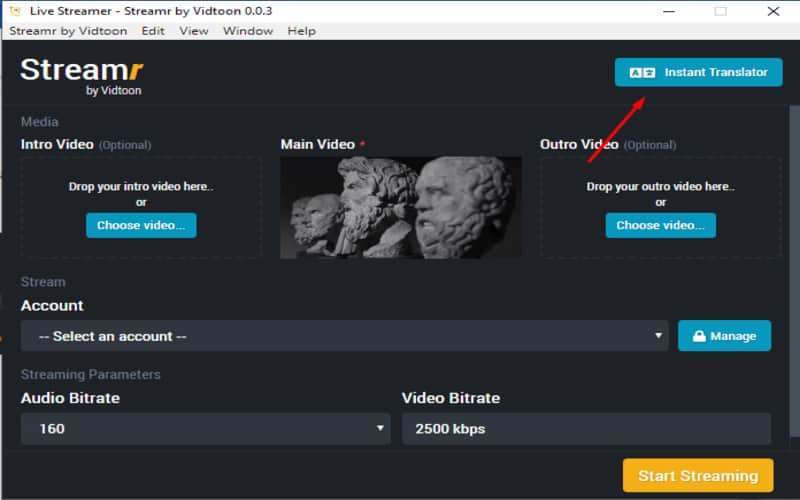Expand the Select an account dropdown
Screen dimensions: 800x500
point(344,336)
